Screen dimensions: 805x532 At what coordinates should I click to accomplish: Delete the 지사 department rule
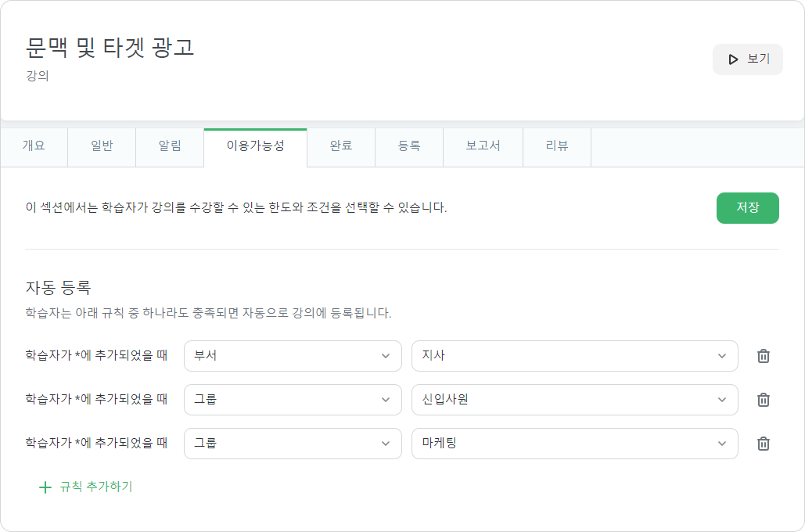coord(764,356)
